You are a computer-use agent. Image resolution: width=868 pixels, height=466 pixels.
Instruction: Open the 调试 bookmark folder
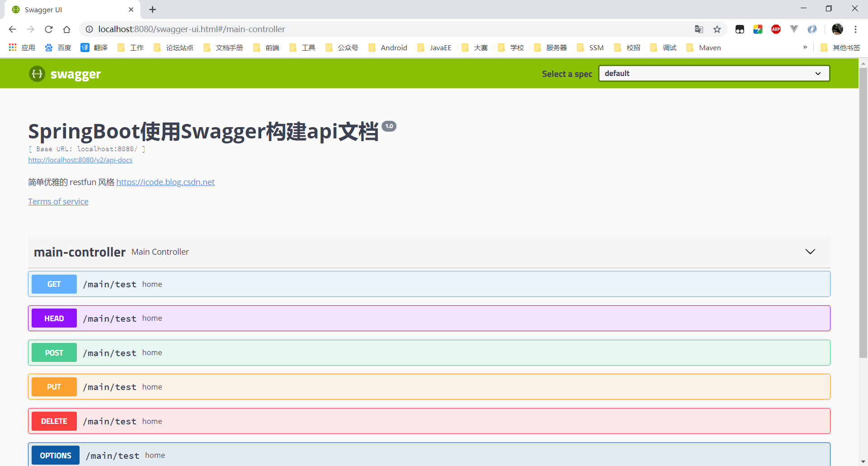click(x=663, y=48)
